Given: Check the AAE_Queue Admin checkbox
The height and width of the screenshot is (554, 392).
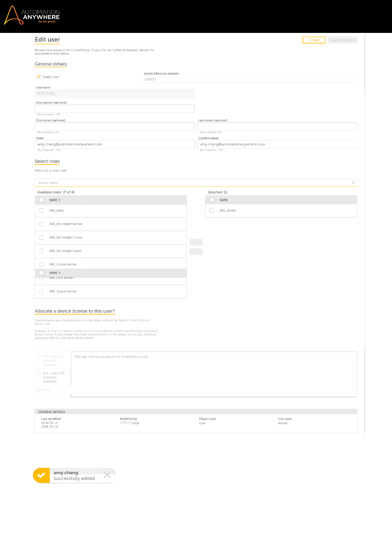Looking at the screenshot, I should tap(41, 291).
